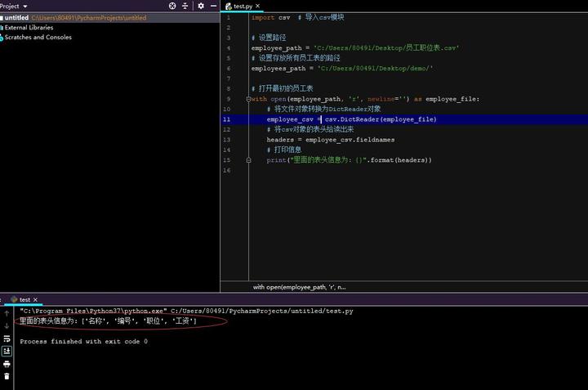The height and width of the screenshot is (390, 588).
Task: Click the employee_path assignment on line 4
Action: pyautogui.click(x=355, y=47)
